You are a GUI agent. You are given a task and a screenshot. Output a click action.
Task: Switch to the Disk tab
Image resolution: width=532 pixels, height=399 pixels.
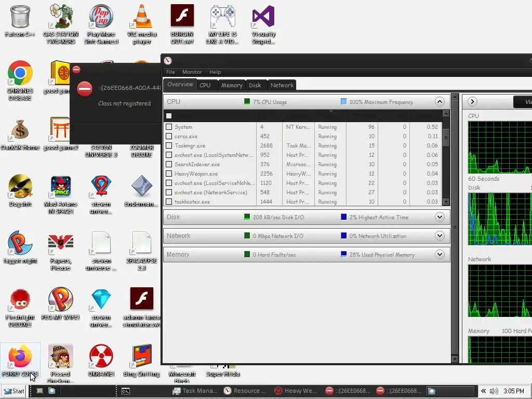coord(255,85)
